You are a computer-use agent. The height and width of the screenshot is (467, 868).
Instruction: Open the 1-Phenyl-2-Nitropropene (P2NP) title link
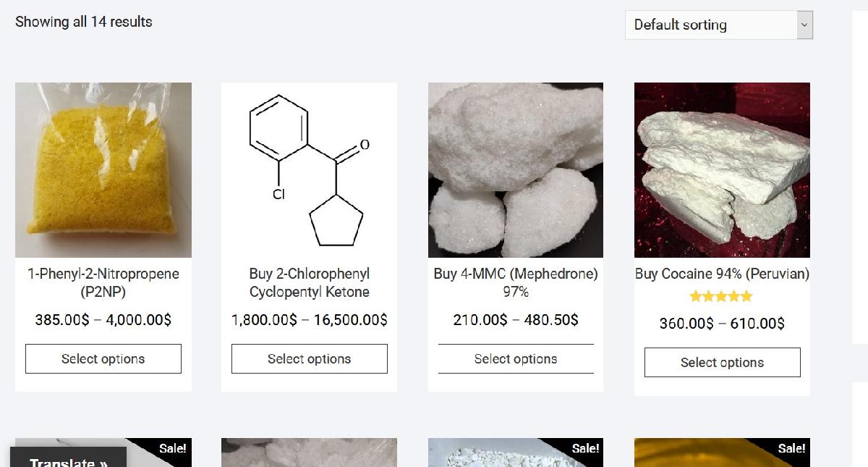103,282
